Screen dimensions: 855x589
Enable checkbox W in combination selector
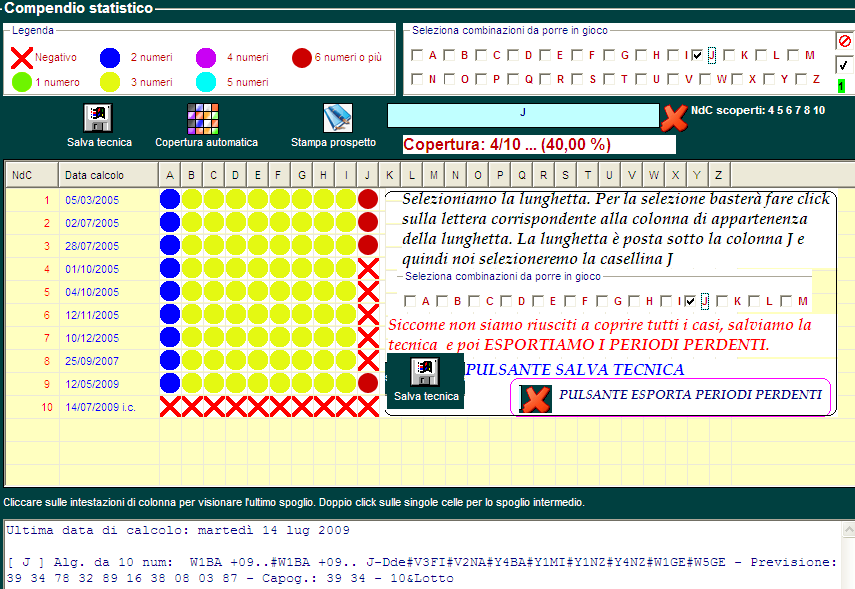[705, 79]
